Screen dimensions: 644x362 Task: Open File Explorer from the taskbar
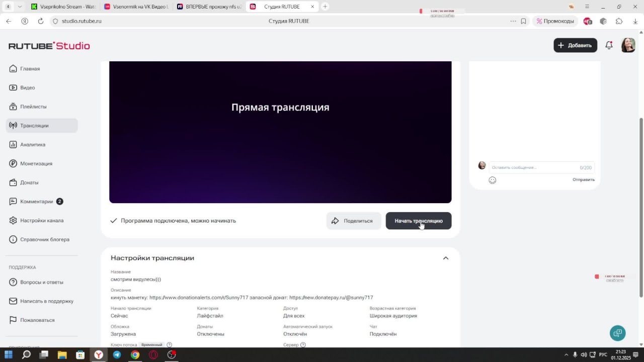(x=62, y=354)
